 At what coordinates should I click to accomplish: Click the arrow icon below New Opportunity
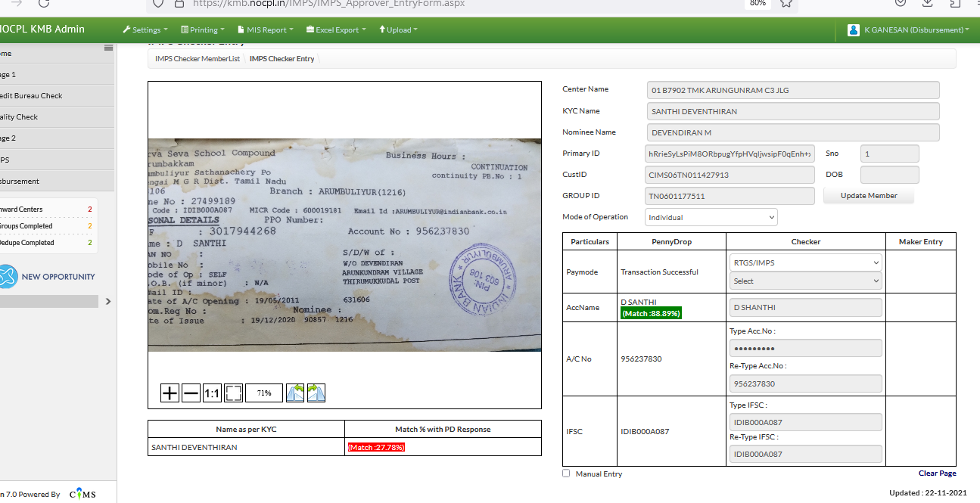pos(107,301)
